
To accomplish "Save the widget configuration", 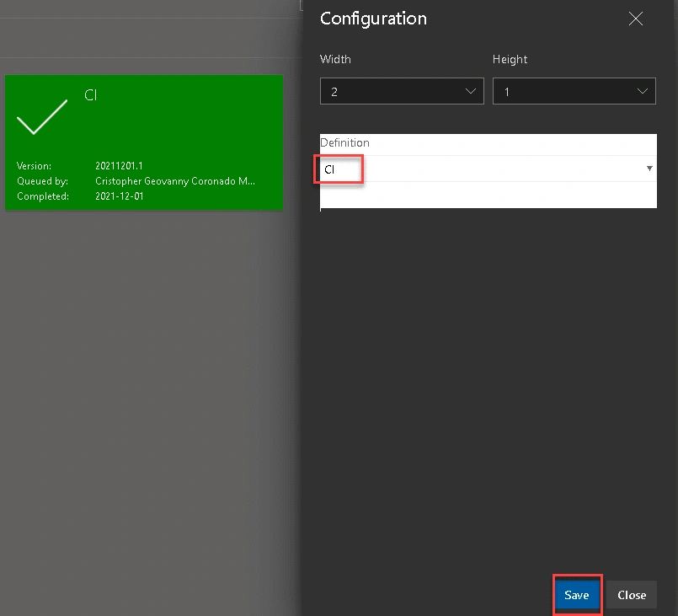I will tap(577, 595).
